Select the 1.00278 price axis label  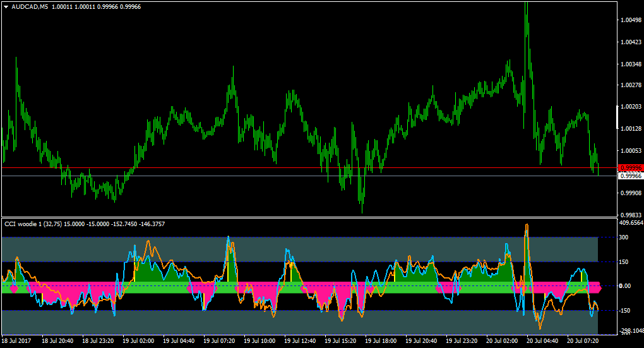(x=631, y=85)
